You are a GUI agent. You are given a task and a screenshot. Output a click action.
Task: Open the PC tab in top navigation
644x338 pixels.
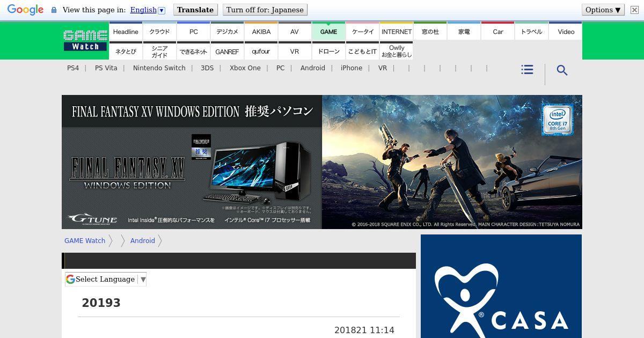point(193,32)
